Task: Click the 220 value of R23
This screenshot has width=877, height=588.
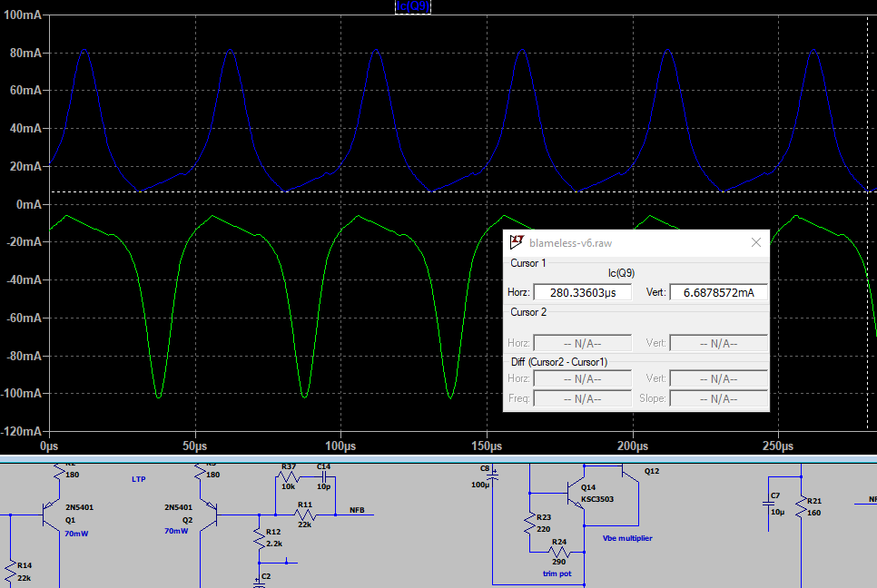Action: 544,529
